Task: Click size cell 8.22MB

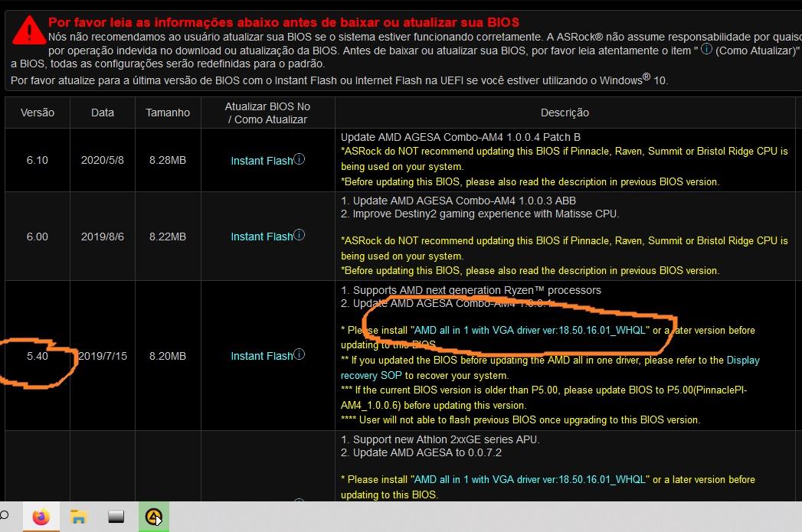Action: coord(168,237)
